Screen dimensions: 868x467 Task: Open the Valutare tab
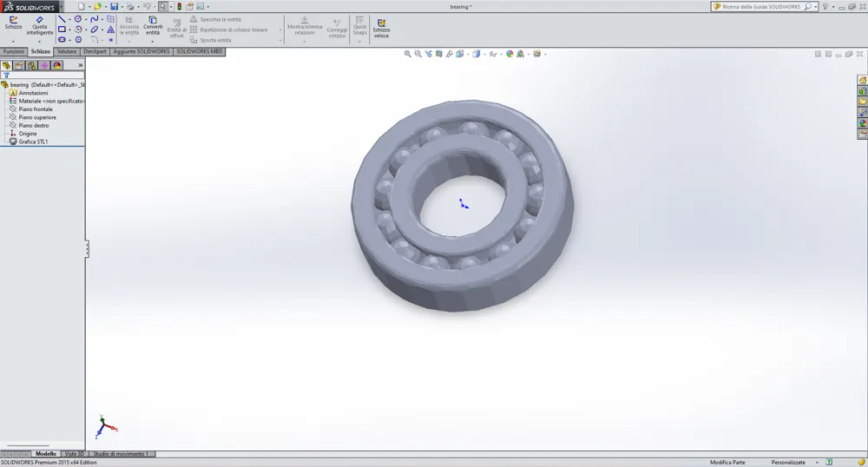point(67,51)
